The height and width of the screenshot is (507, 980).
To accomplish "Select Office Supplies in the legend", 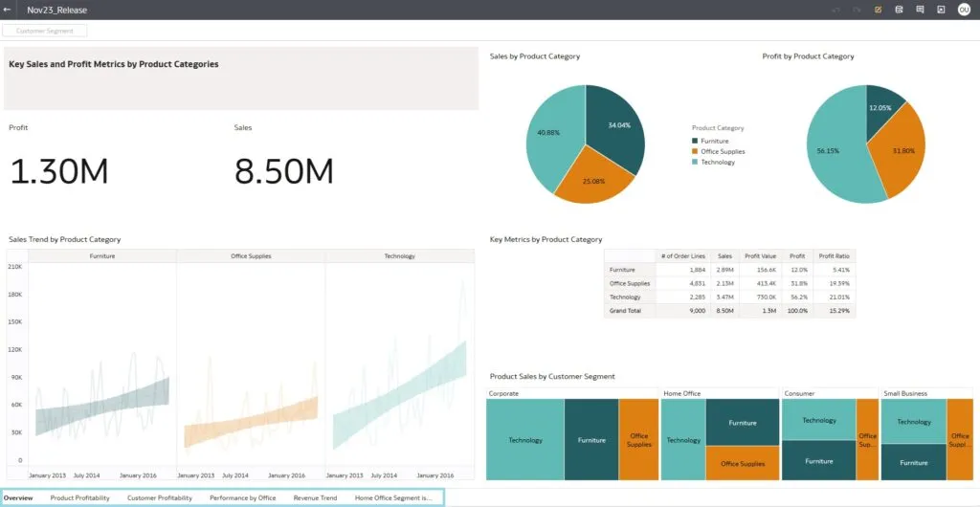I will [x=723, y=151].
